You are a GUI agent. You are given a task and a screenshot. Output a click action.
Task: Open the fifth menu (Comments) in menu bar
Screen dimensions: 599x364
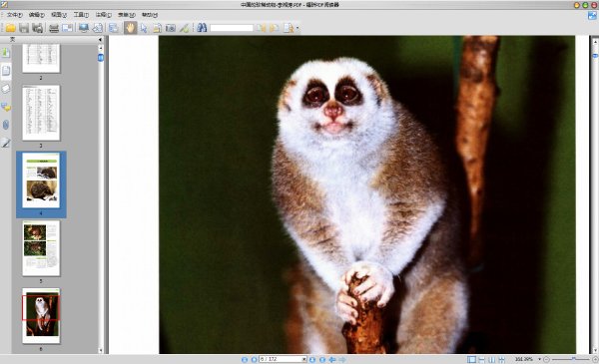104,15
